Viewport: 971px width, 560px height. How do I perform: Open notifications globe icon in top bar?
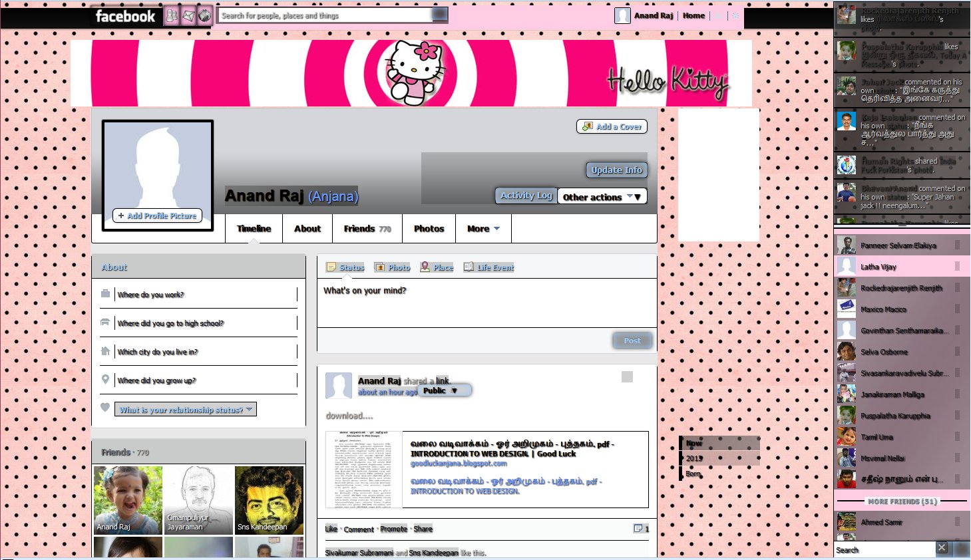click(x=205, y=16)
